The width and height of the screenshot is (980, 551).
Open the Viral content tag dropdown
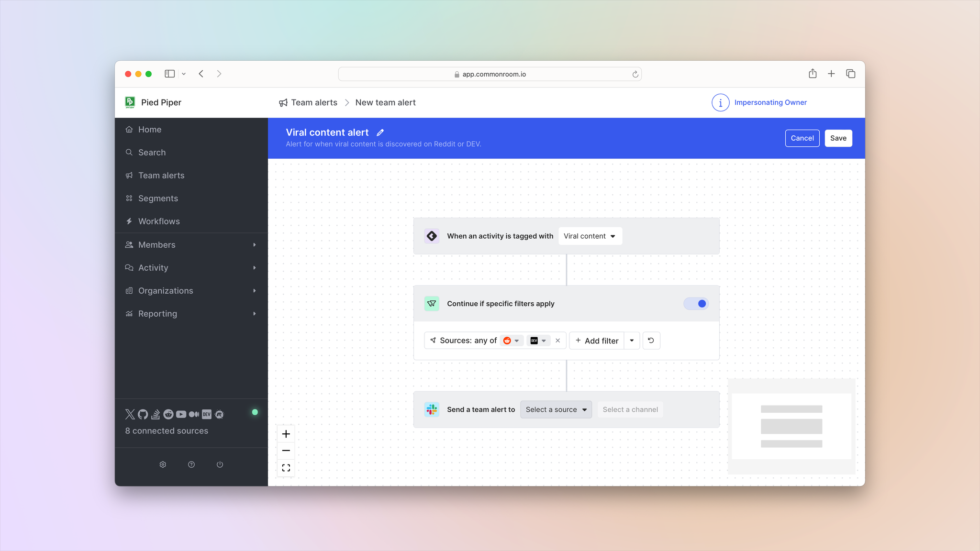point(590,236)
